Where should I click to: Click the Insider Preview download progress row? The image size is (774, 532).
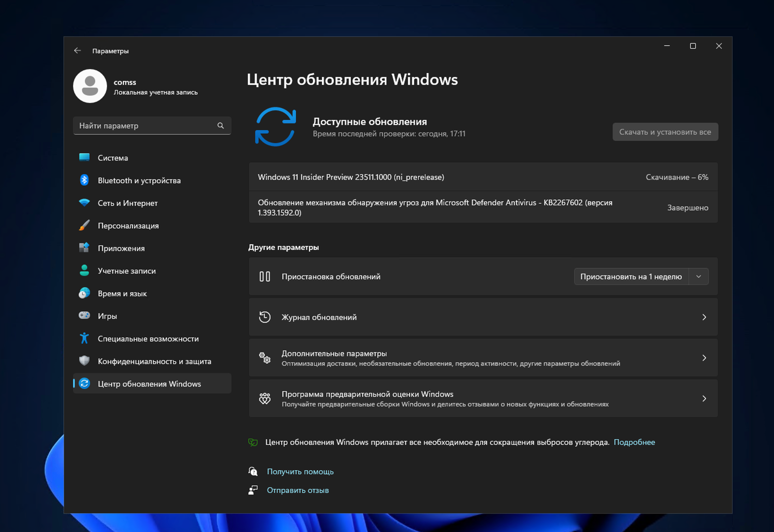tap(483, 177)
